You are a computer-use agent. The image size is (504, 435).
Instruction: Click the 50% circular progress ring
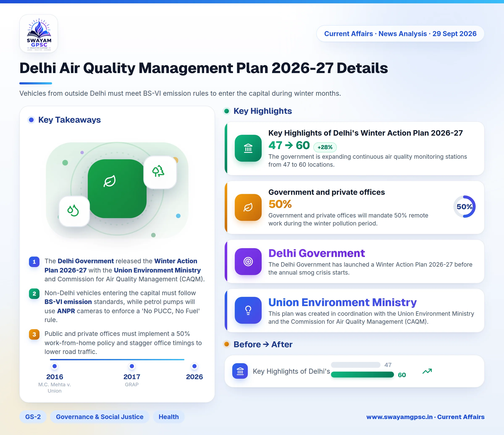pos(464,207)
